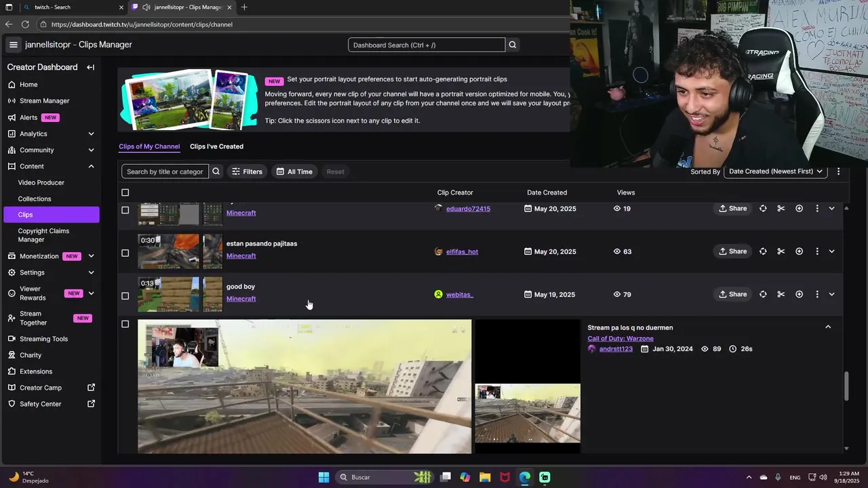
Task: Open the McAfee taskbar icon
Action: pos(505,477)
